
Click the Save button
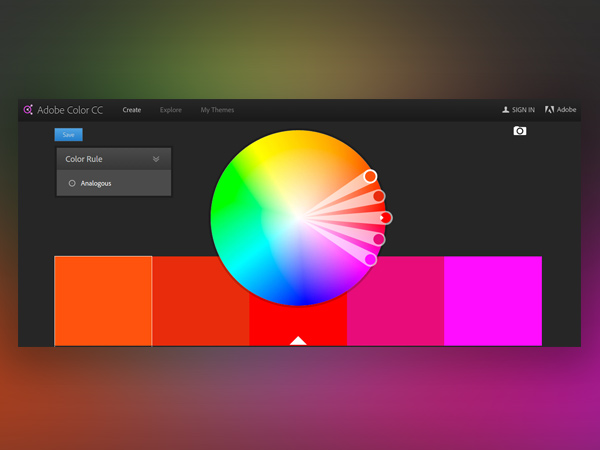tap(68, 135)
